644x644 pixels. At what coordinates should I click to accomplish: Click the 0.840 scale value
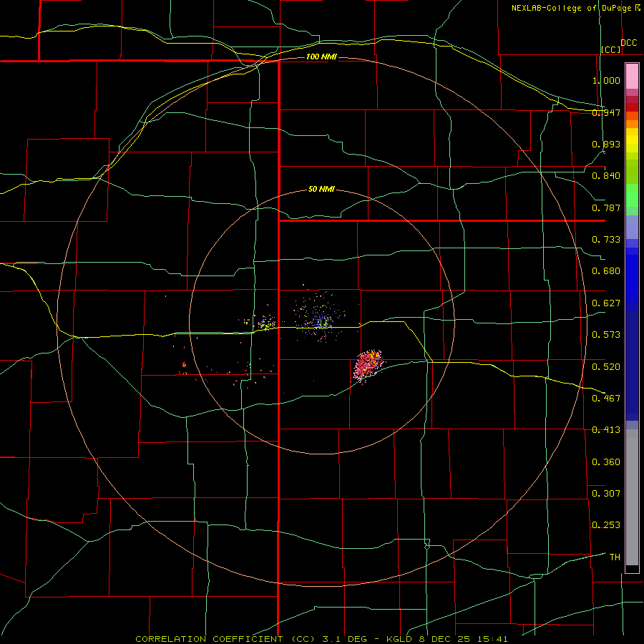point(606,176)
